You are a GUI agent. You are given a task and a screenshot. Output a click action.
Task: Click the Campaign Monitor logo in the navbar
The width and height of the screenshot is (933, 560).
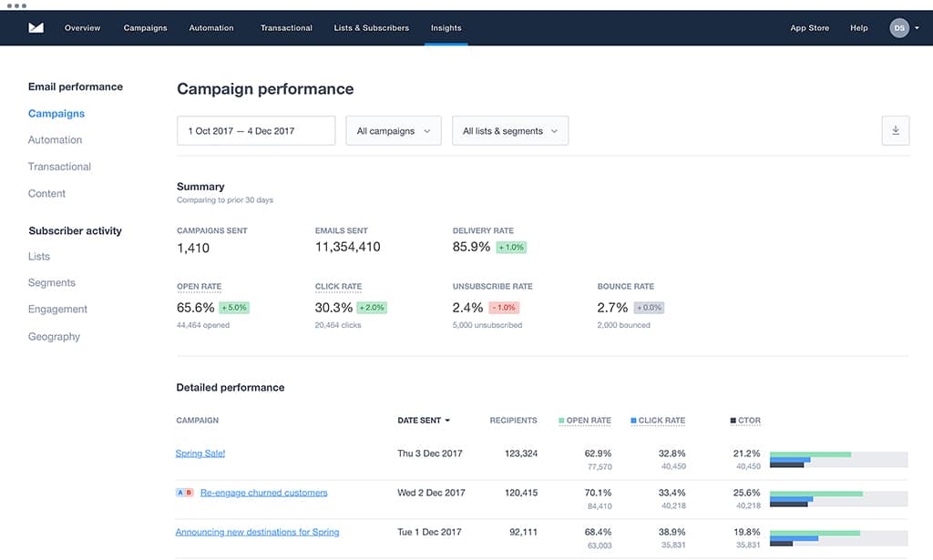(x=36, y=27)
